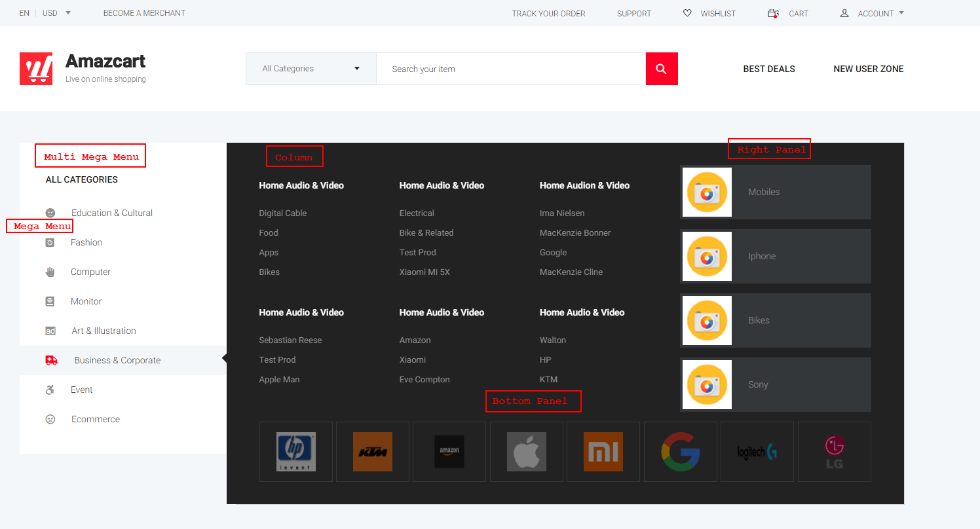
Task: Click the LG brand logo
Action: (834, 452)
